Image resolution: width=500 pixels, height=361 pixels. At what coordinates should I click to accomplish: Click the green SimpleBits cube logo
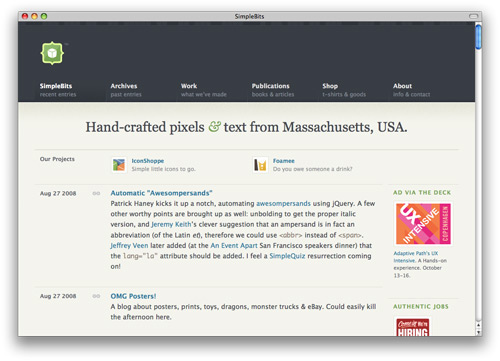click(x=52, y=53)
